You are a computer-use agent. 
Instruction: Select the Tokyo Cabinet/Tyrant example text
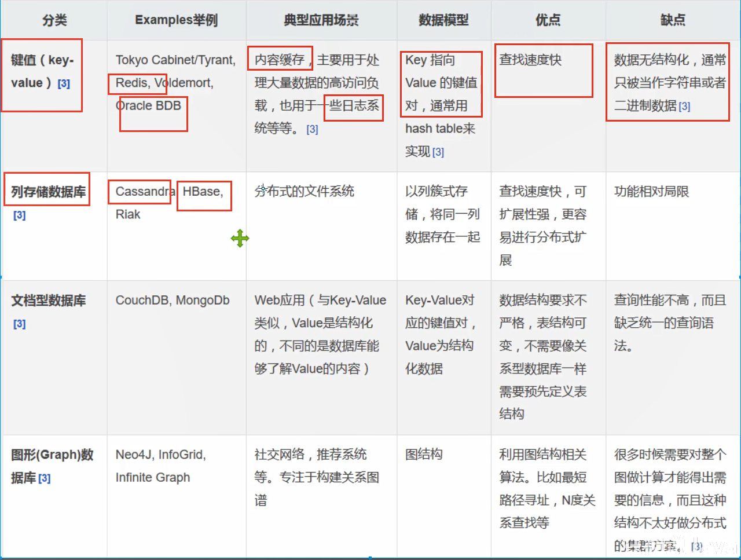[175, 60]
